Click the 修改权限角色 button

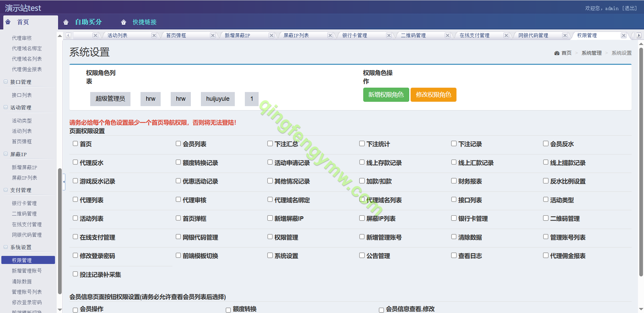(433, 95)
